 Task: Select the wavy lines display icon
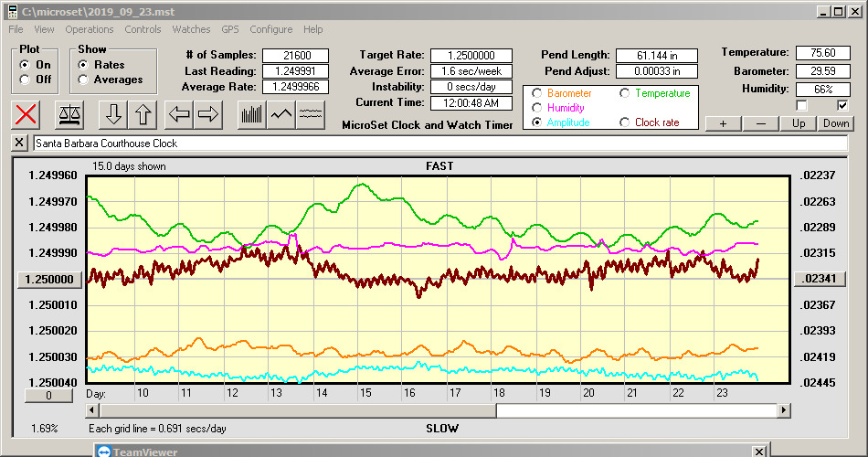pos(310,114)
